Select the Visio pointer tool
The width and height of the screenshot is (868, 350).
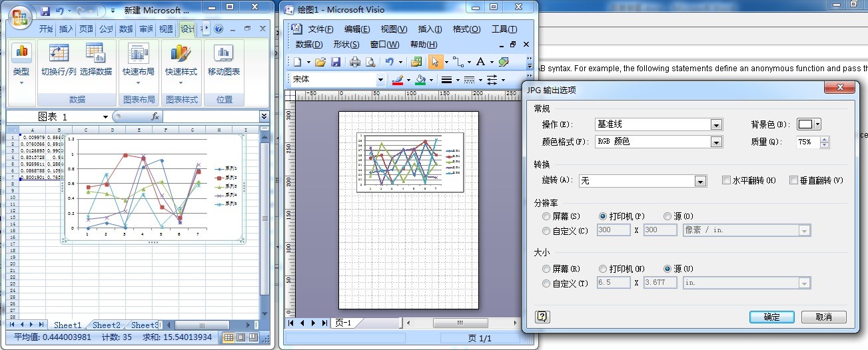point(434,62)
